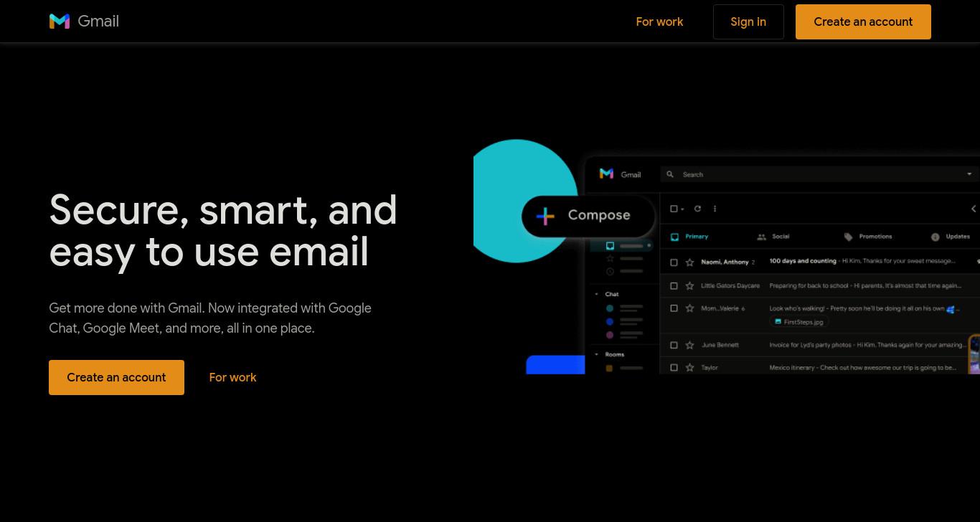The width and height of the screenshot is (980, 522).
Task: Open the select-all dropdown arrow in preview
Action: [x=682, y=209]
